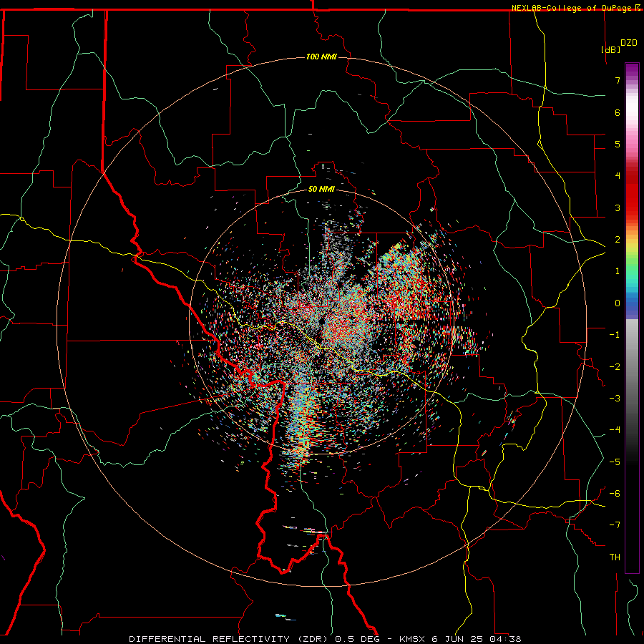Click the TH label below the scale
Screen dimensions: 644x644
615,557
